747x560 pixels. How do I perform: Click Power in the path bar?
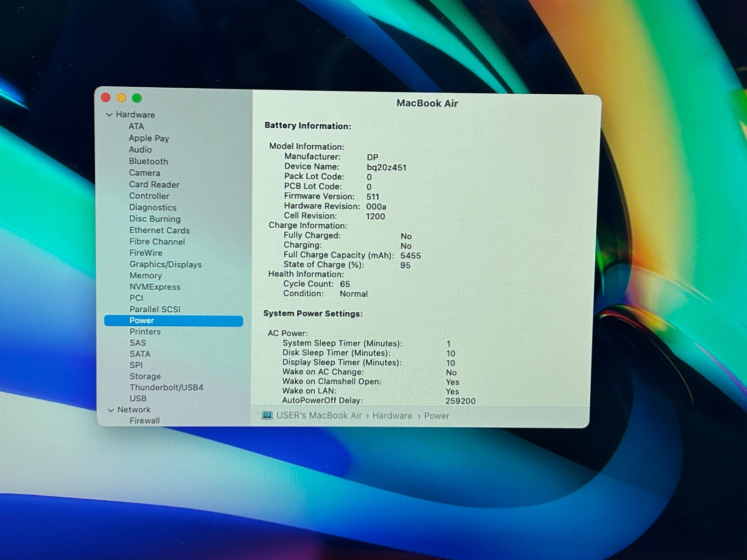[437, 416]
